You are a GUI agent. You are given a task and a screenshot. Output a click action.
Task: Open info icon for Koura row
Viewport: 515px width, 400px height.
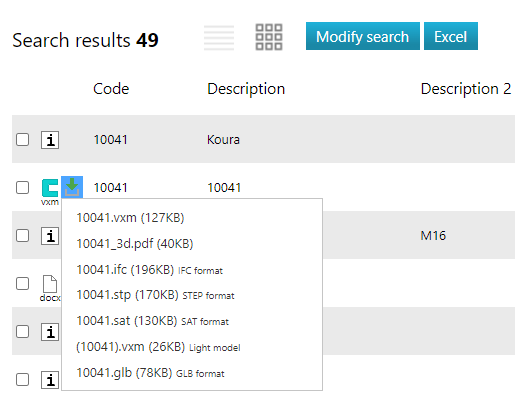tap(50, 140)
